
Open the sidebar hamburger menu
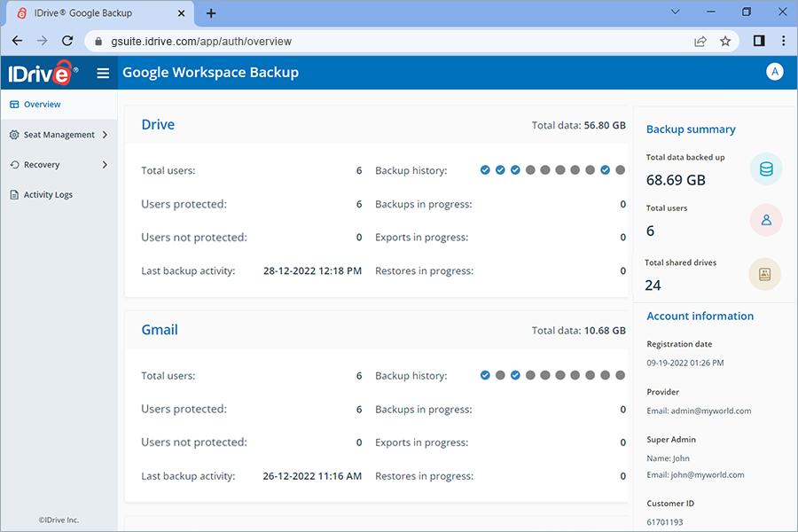click(x=103, y=73)
